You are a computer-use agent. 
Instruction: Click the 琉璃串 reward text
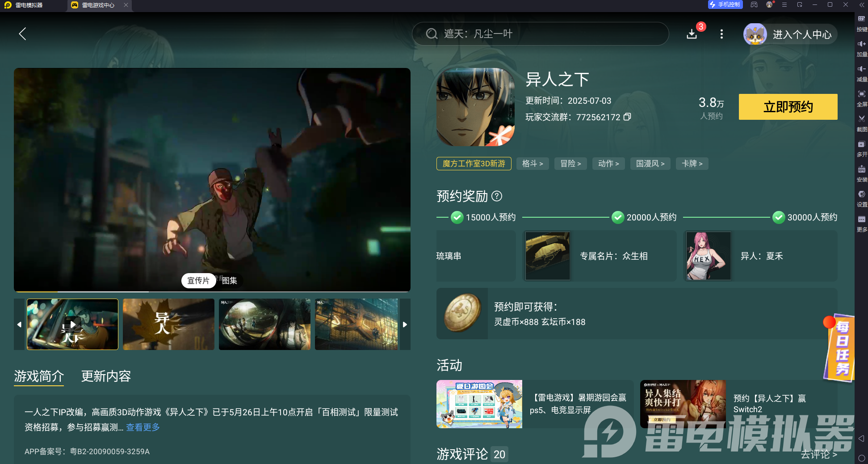[449, 256]
